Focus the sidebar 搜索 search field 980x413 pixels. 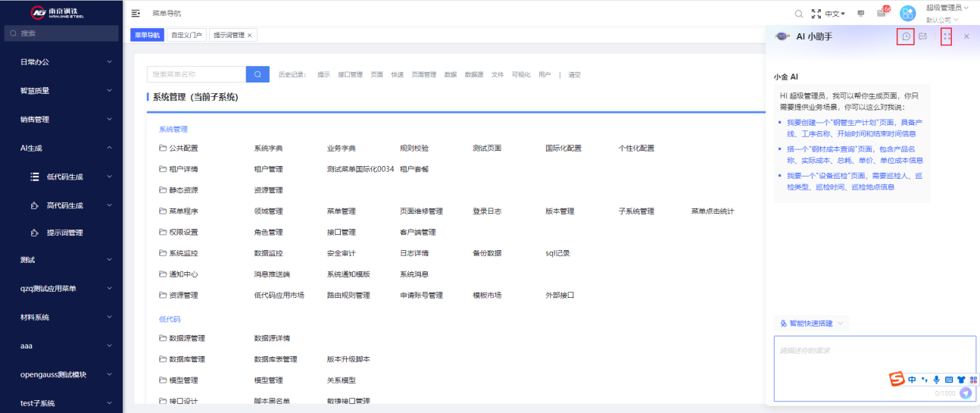click(x=61, y=33)
